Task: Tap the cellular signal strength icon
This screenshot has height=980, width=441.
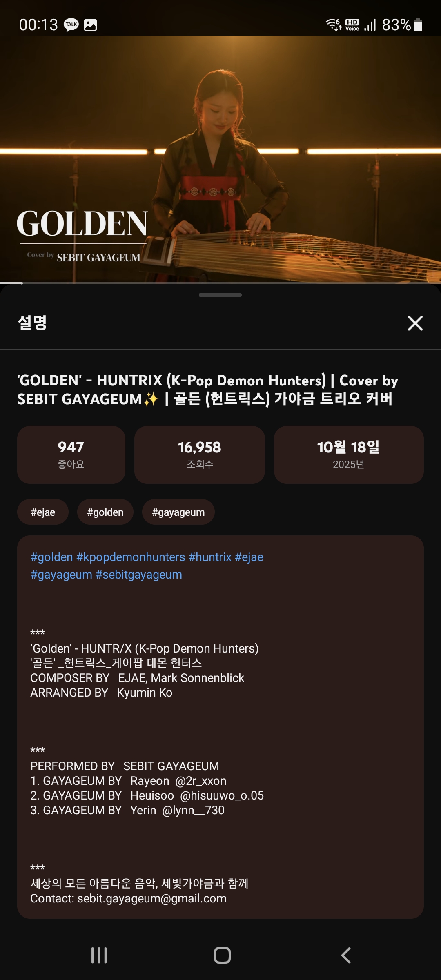Action: pyautogui.click(x=370, y=25)
